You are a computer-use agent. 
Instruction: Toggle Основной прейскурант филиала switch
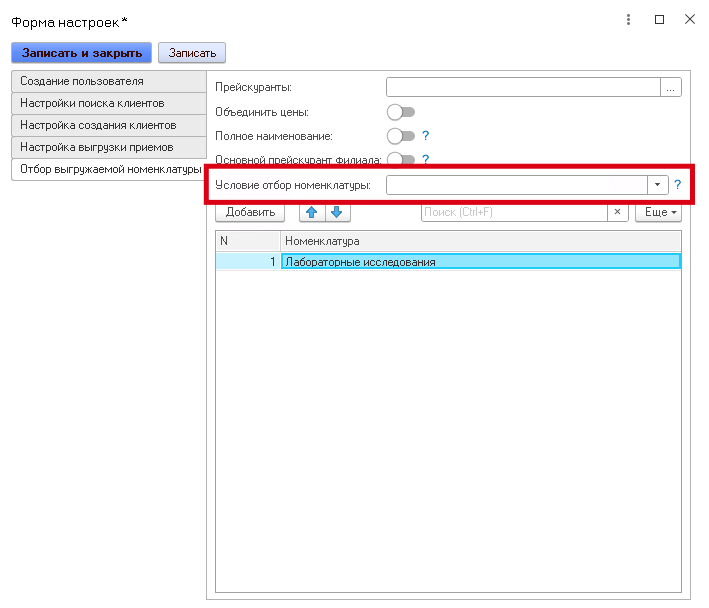(x=400, y=159)
